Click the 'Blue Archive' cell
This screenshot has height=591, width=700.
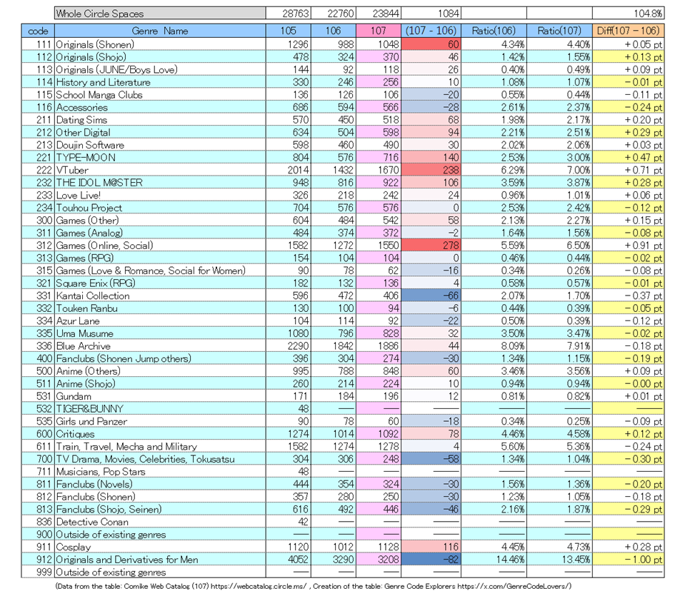(x=160, y=345)
